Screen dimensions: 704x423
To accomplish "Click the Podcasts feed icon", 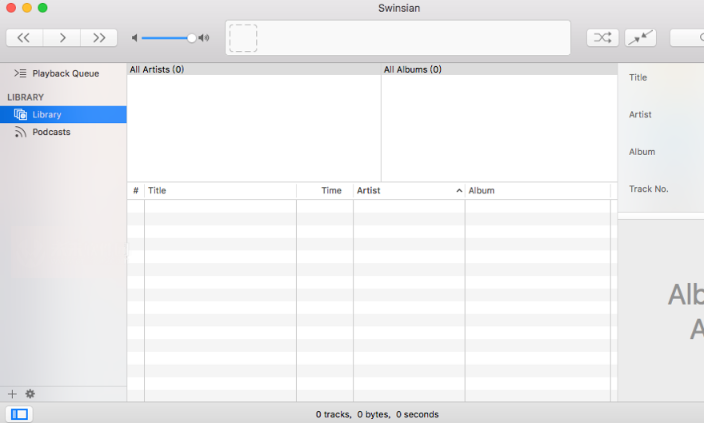I will pos(20,132).
